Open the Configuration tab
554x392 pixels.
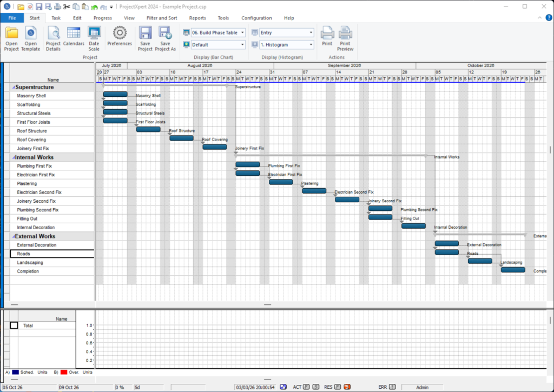click(x=256, y=18)
